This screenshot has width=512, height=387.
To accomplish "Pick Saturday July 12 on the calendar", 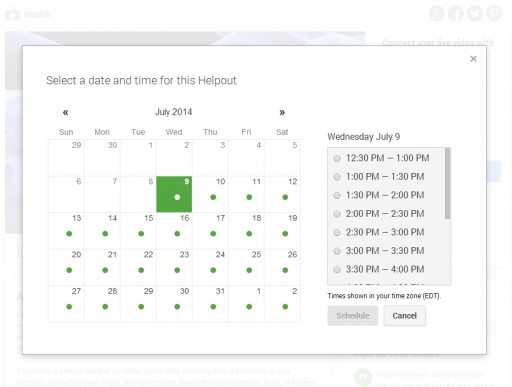I will (x=282, y=194).
